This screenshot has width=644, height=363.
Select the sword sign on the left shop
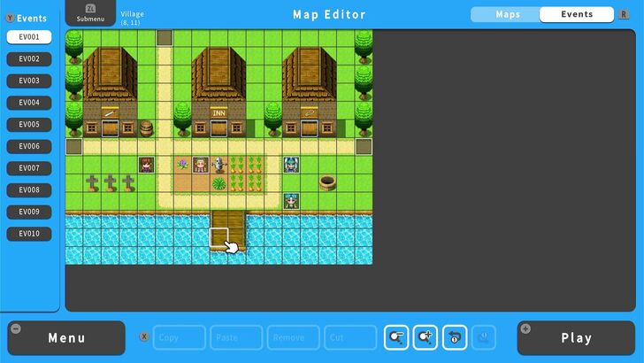click(110, 112)
